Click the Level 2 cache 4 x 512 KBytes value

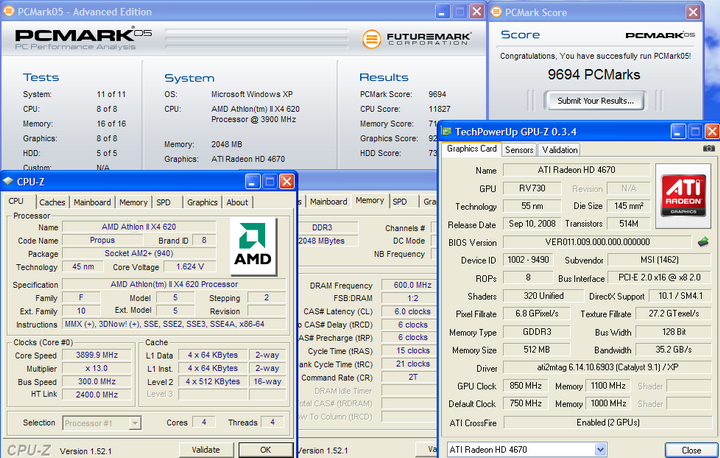coord(213,381)
